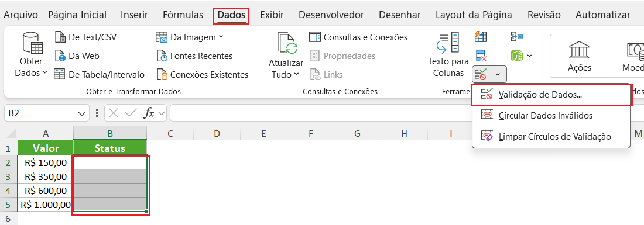Click Remove Duplicates icon
Image resolution: width=644 pixels, height=225 pixels.
481,56
